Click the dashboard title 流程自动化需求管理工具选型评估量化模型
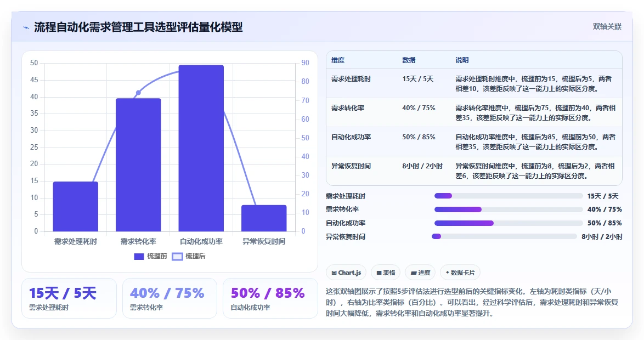Viewport: 644px width, 340px height. tap(138, 27)
